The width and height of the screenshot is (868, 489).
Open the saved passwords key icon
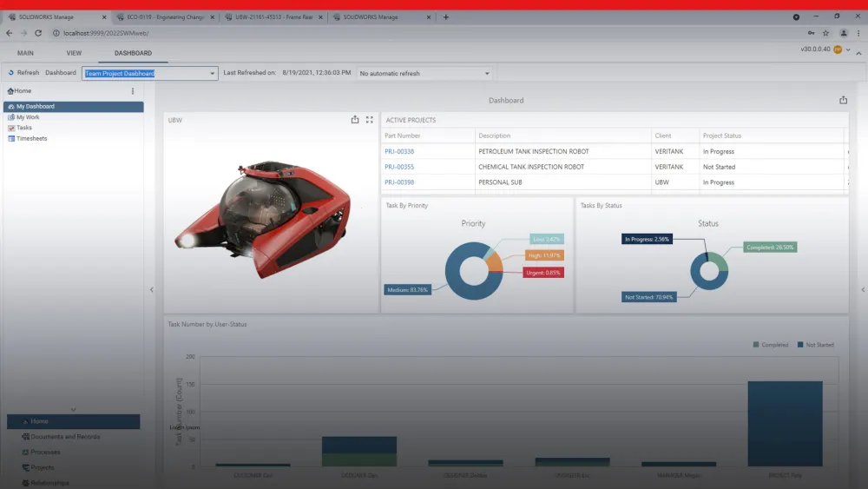[x=811, y=33]
